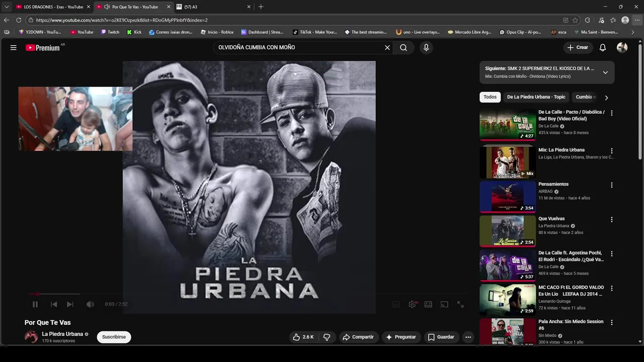
Task: Open the YouTube hamburger guide menu
Action: pos(14,47)
